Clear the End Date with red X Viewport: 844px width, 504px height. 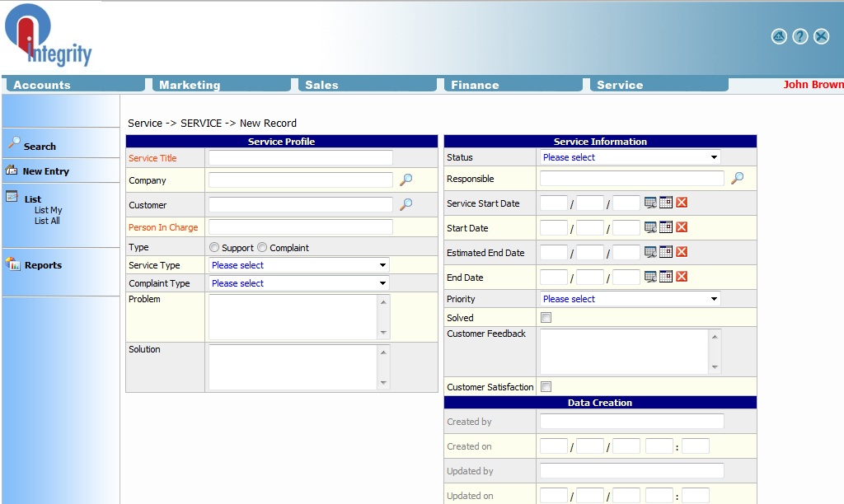(682, 277)
